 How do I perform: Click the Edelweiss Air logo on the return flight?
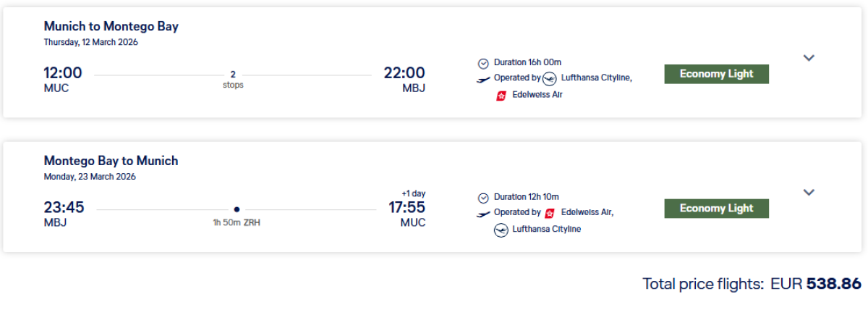[550, 213]
